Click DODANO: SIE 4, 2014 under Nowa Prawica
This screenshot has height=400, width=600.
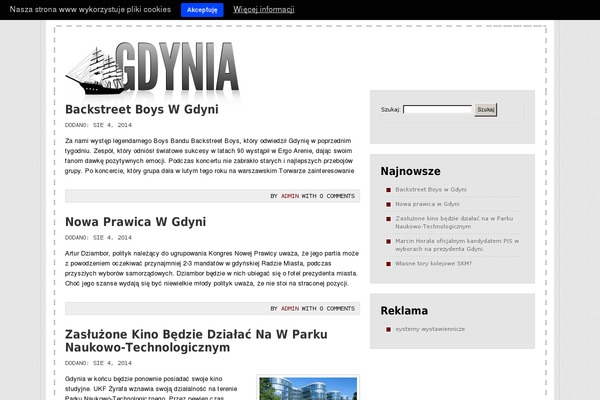[x=98, y=238]
